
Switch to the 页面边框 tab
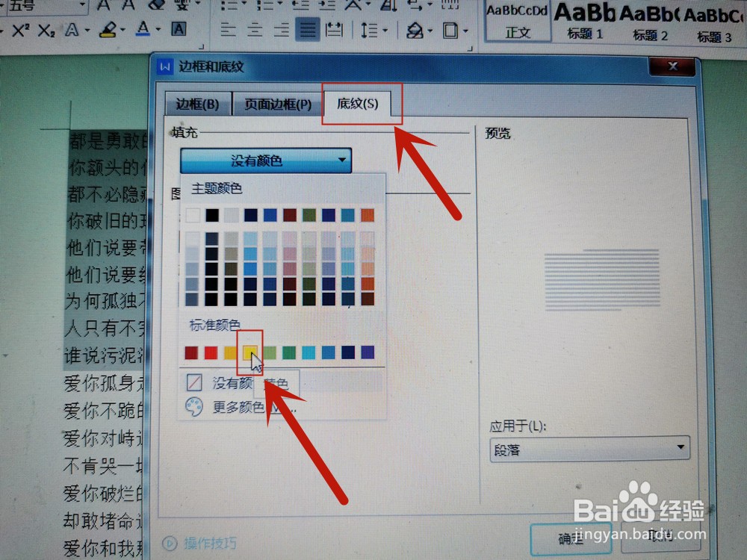[x=276, y=104]
